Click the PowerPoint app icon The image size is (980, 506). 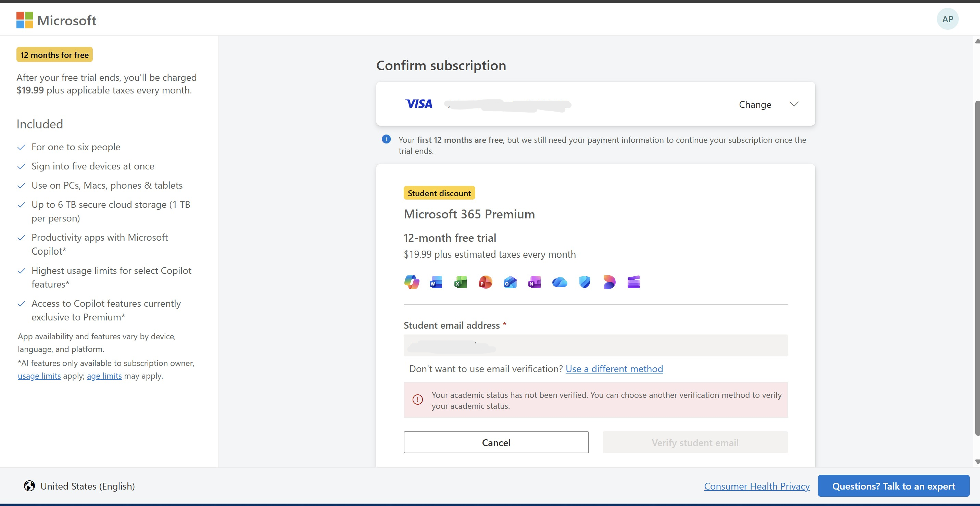(x=486, y=282)
